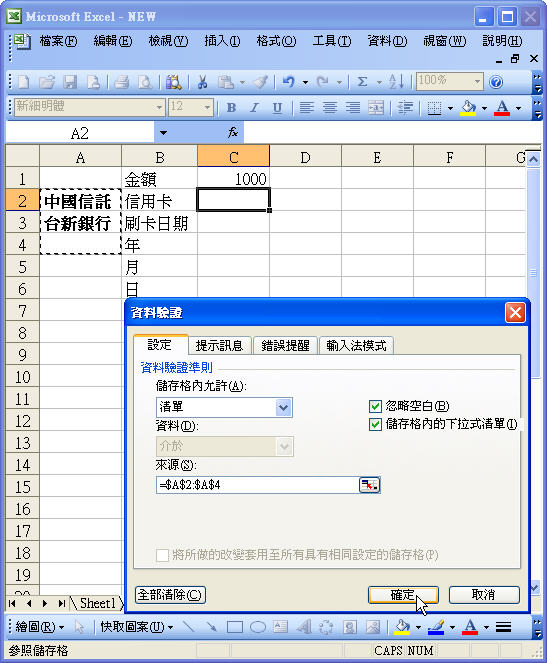Select column D header
The width and height of the screenshot is (547, 663).
pyautogui.click(x=305, y=158)
